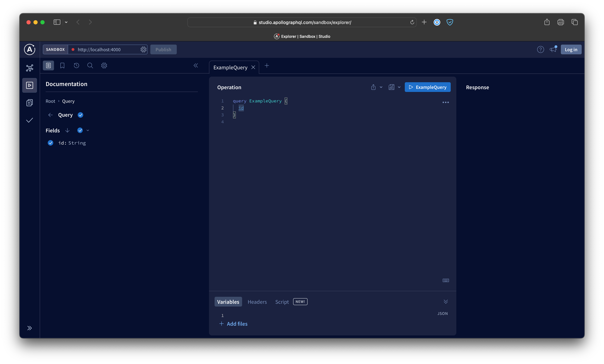604x364 pixels.
Task: Toggle the select-all-fields checkmark beside Fields
Action: pyautogui.click(x=80, y=130)
